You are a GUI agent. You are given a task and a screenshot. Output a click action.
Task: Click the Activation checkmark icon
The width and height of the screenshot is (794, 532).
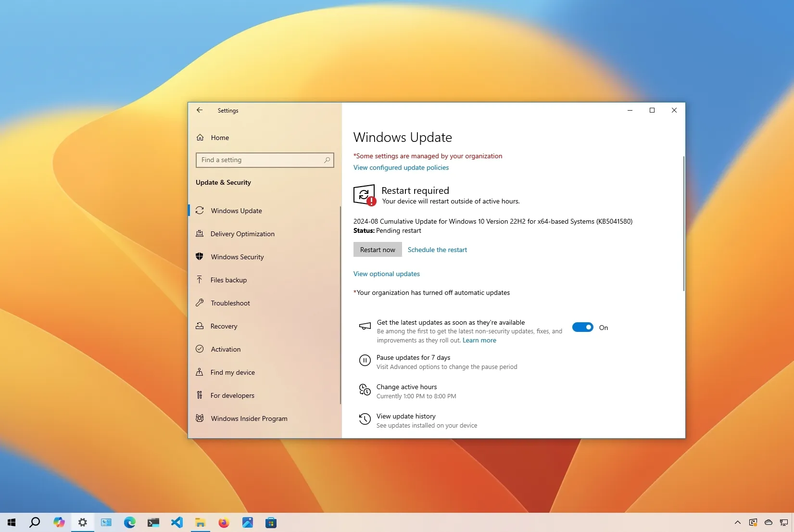point(200,349)
